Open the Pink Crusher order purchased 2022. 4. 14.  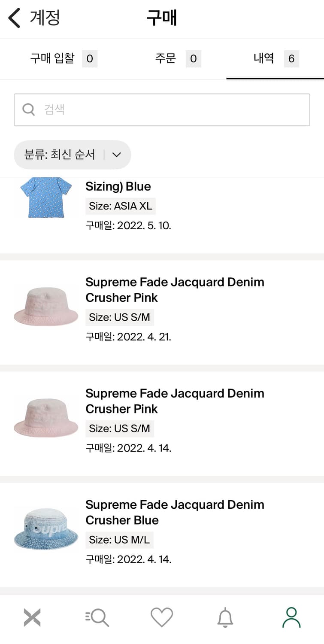(x=175, y=401)
